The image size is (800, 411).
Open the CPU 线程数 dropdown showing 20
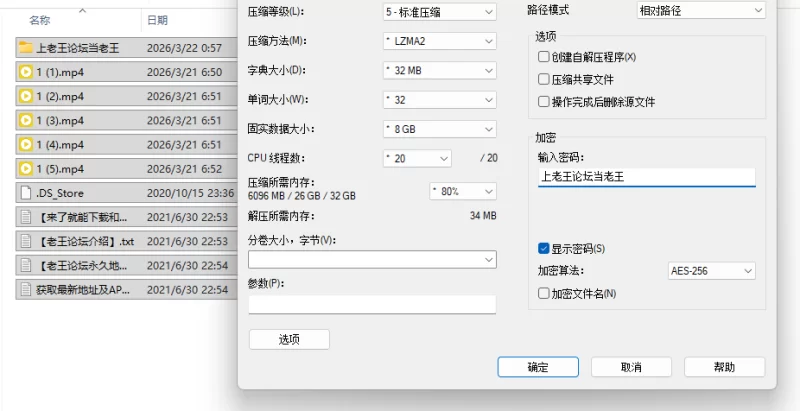(x=417, y=159)
